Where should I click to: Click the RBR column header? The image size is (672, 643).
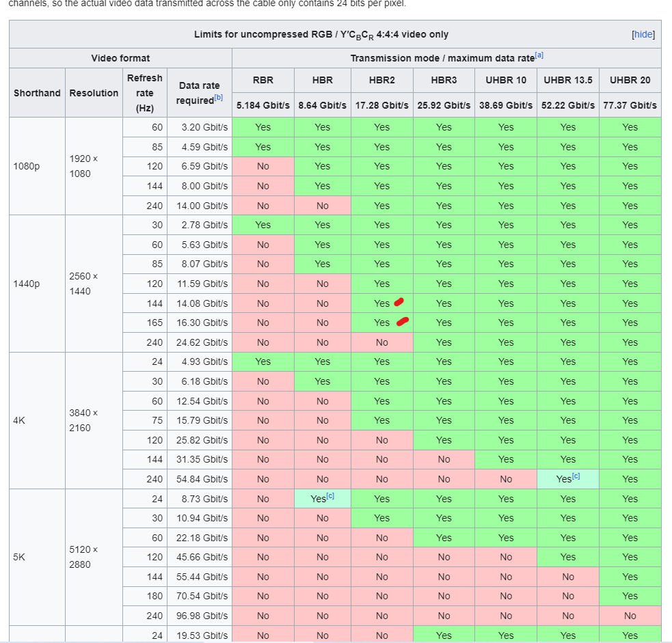pos(263,80)
